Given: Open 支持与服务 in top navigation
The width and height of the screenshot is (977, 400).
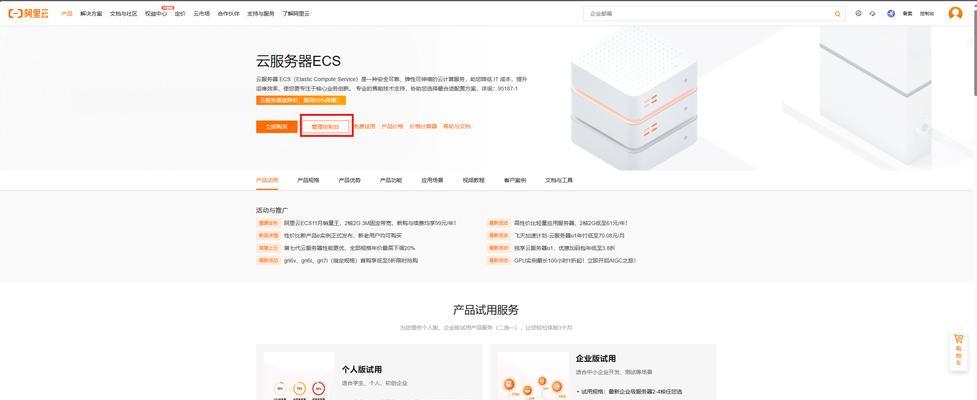Looking at the screenshot, I should 260,13.
